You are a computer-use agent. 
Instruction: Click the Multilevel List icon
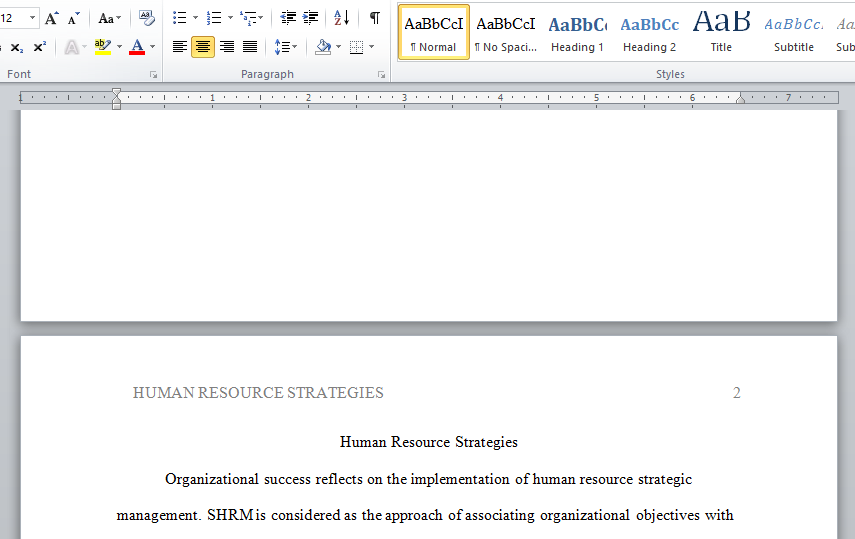coord(251,18)
